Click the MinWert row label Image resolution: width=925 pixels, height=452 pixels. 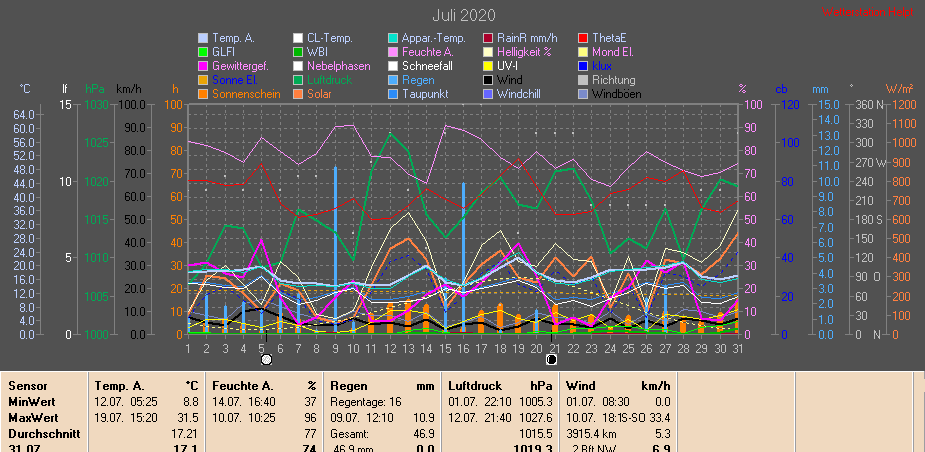pyautogui.click(x=32, y=402)
